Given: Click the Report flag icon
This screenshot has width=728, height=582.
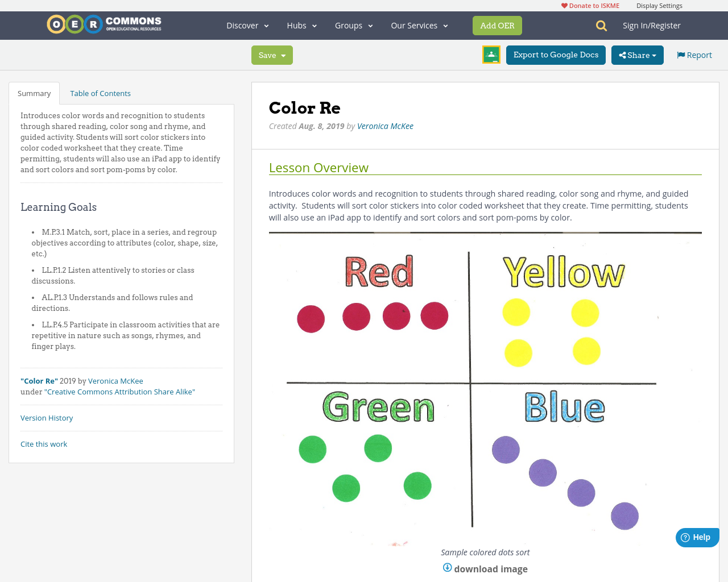Looking at the screenshot, I should [x=681, y=53].
